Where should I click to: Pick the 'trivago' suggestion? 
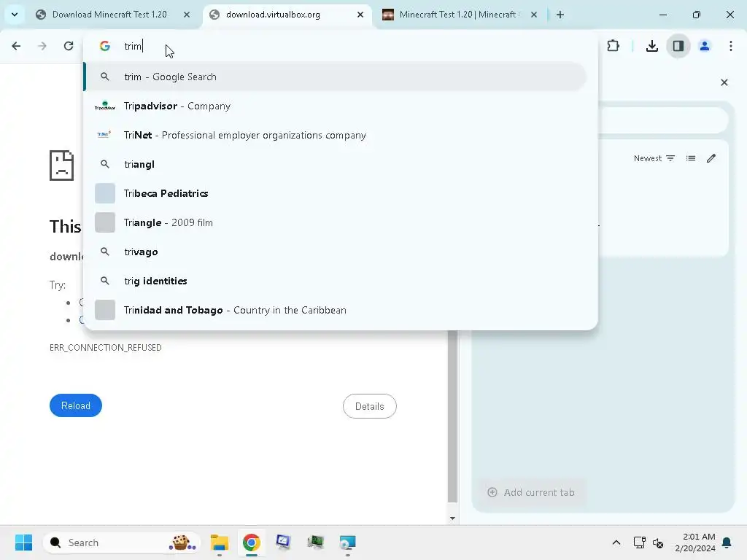coord(335,252)
